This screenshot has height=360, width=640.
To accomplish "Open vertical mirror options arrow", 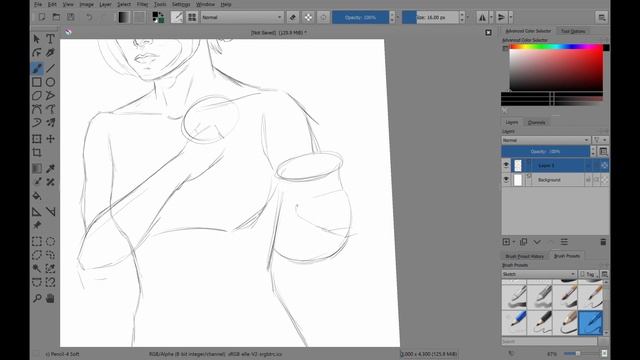I will click(510, 17).
